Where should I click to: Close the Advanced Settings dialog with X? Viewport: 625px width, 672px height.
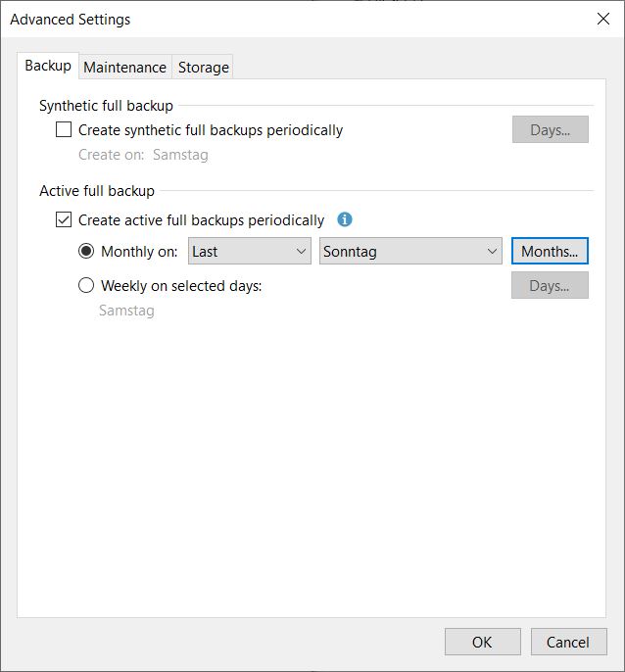[x=603, y=19]
